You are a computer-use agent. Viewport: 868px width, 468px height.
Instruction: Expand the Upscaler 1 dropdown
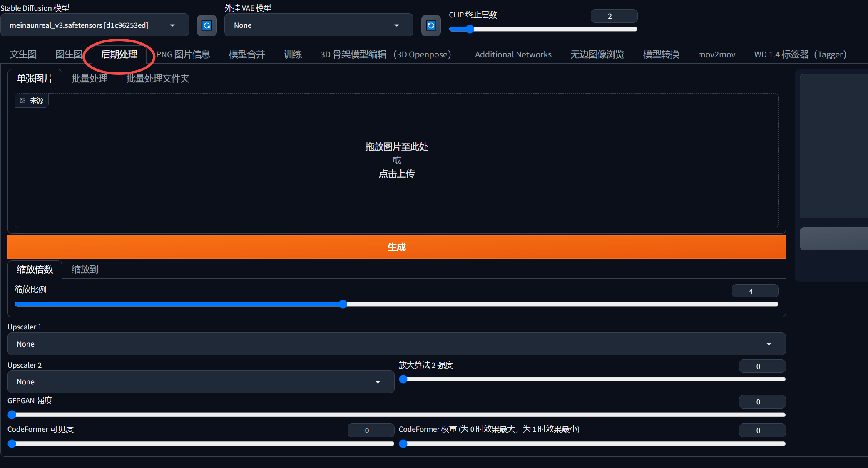pyautogui.click(x=396, y=344)
